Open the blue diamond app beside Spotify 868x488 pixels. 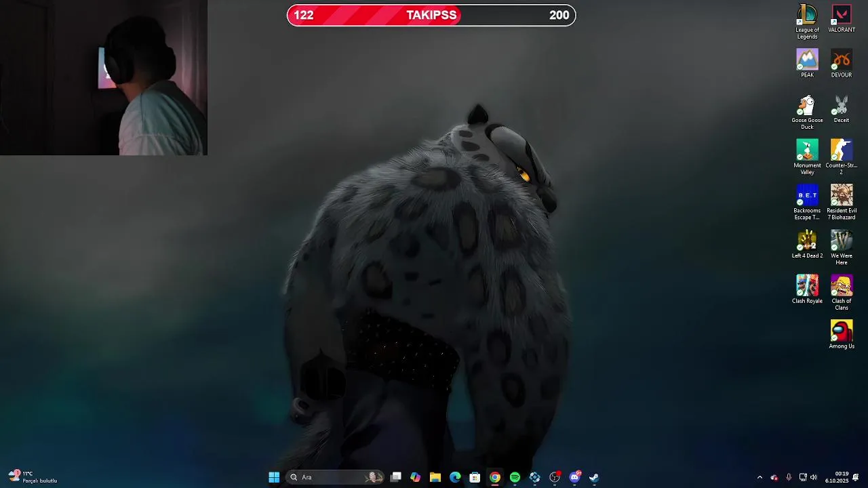tap(535, 477)
